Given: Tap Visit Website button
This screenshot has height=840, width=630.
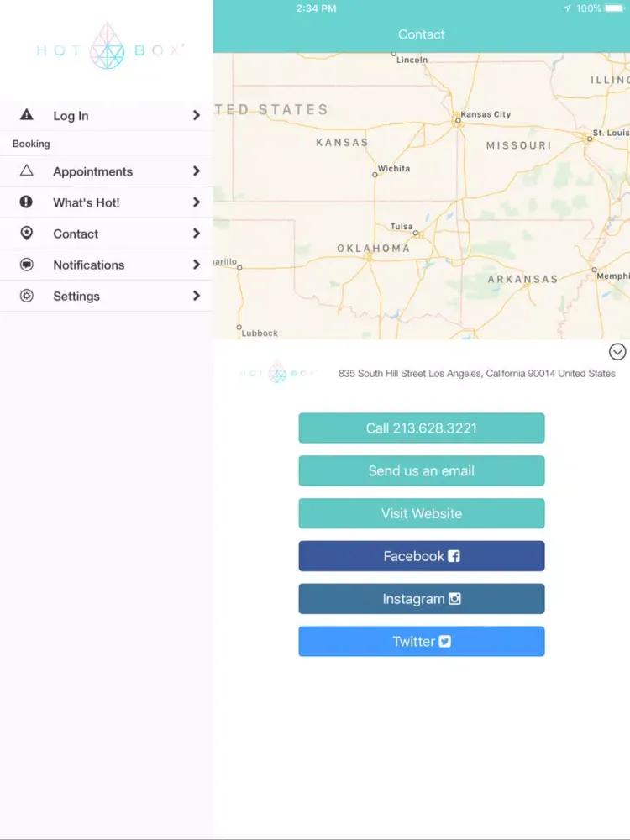Looking at the screenshot, I should pyautogui.click(x=422, y=513).
